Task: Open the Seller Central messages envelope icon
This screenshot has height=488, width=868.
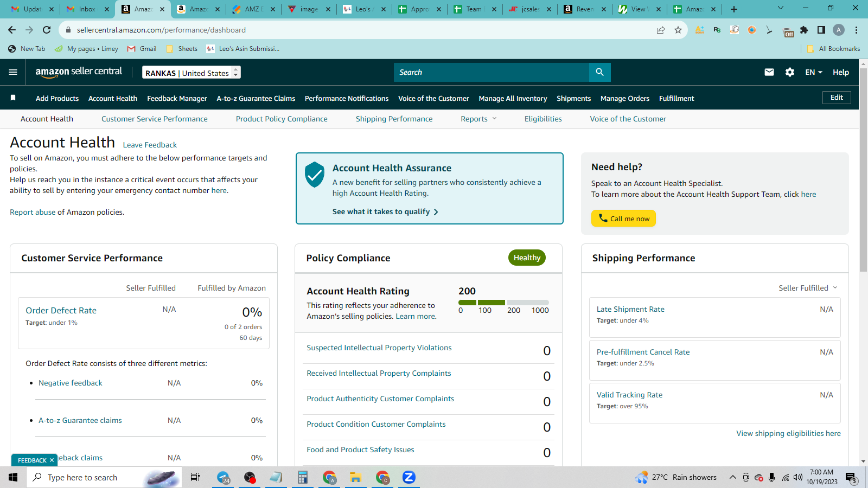Action: [x=769, y=72]
